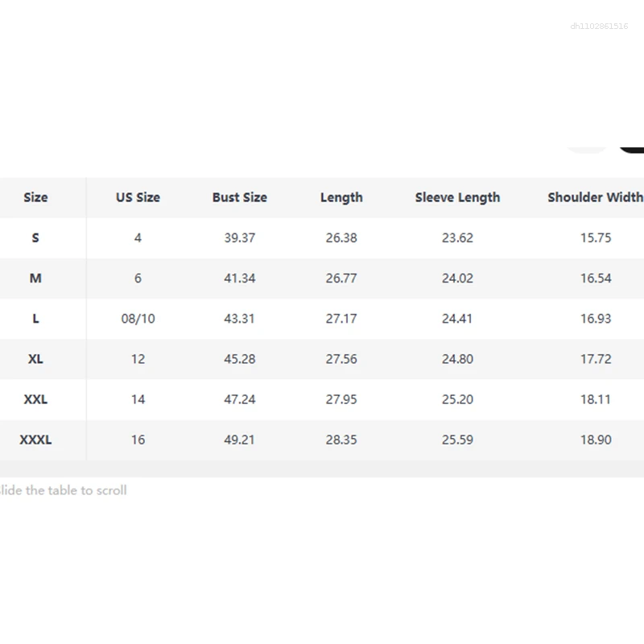Click the 08/10 US size cell

(x=138, y=319)
